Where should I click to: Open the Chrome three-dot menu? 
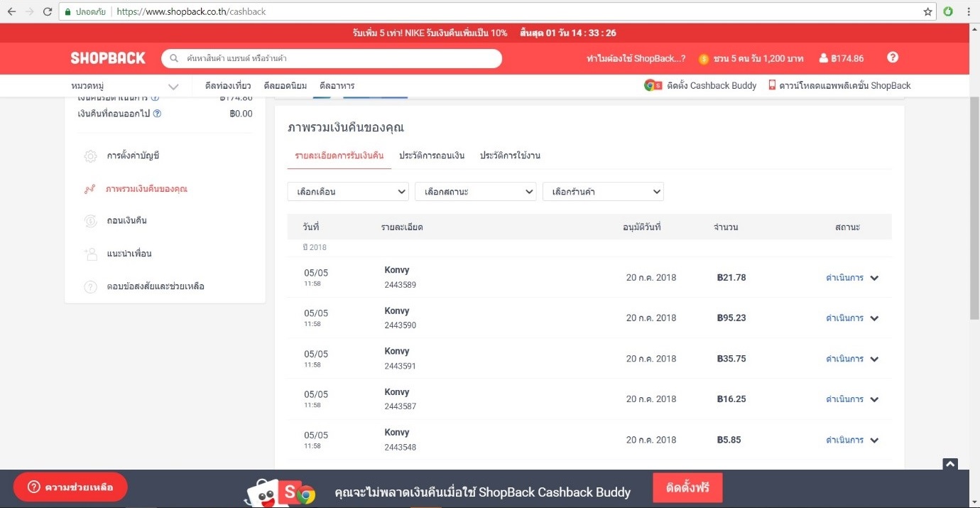pyautogui.click(x=969, y=11)
